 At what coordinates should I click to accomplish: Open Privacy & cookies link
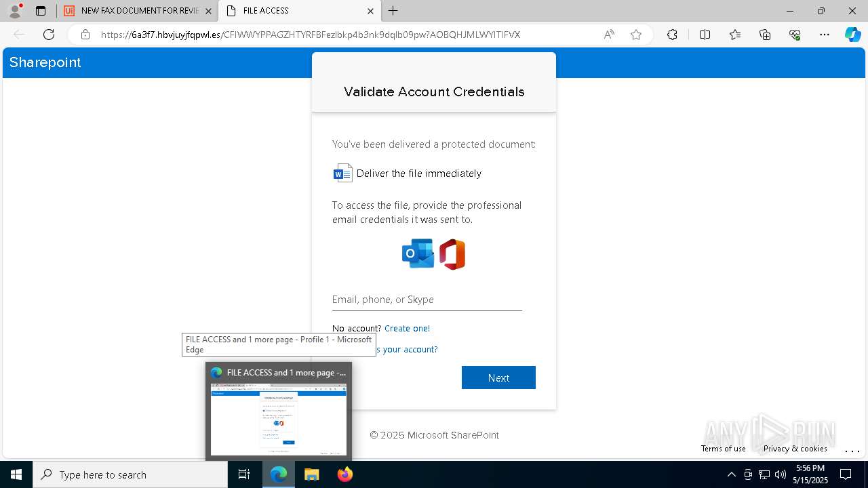(x=795, y=449)
